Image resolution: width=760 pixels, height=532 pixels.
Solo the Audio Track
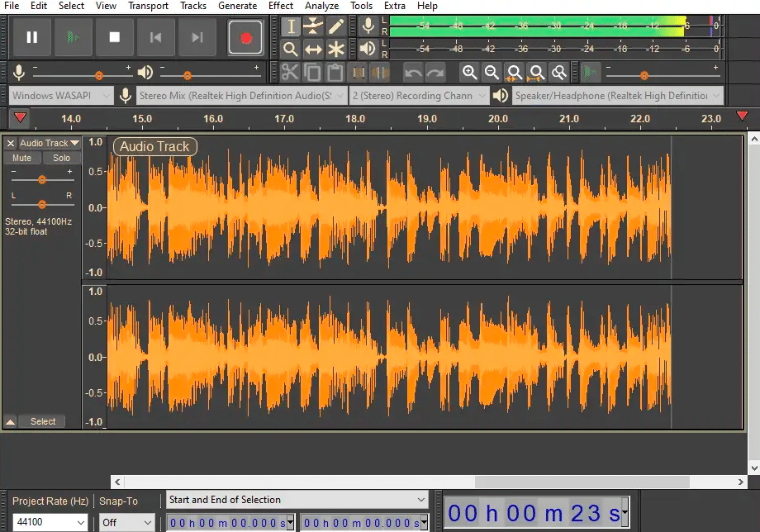pos(61,158)
